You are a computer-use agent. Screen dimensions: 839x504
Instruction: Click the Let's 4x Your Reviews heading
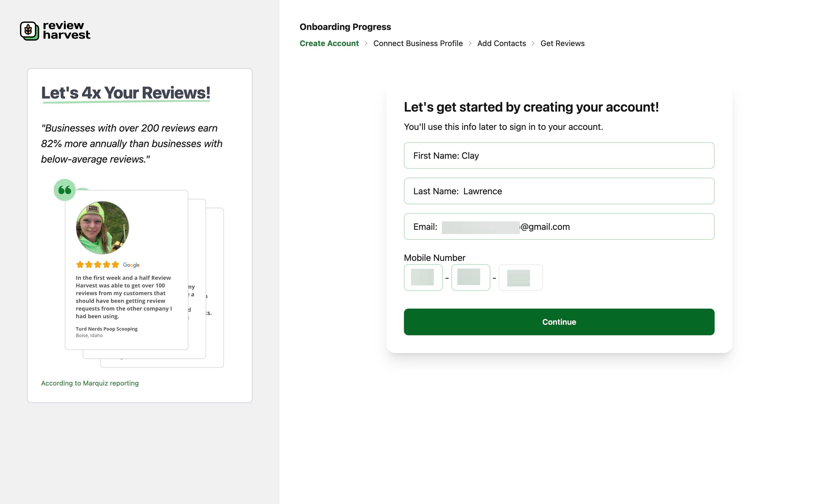click(x=126, y=93)
